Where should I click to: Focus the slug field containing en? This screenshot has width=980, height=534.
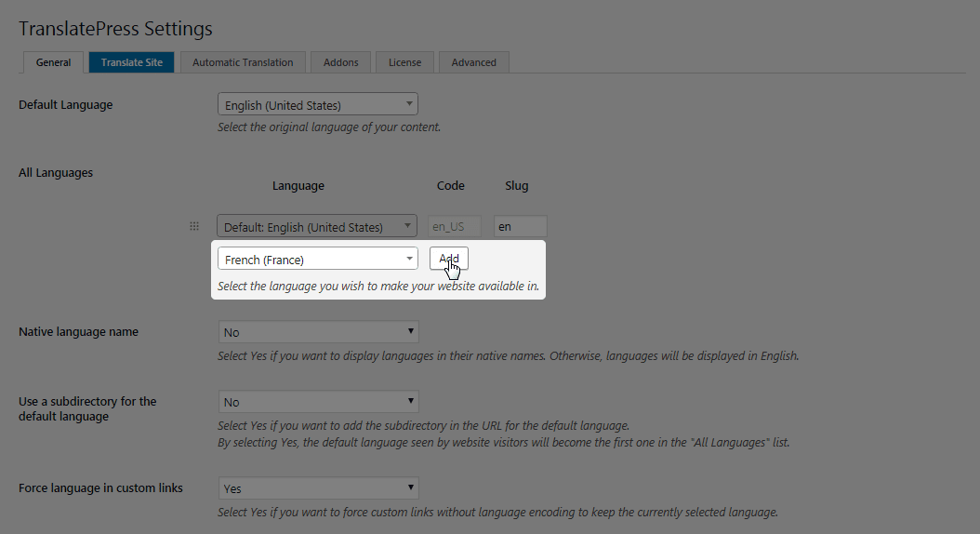tap(520, 227)
